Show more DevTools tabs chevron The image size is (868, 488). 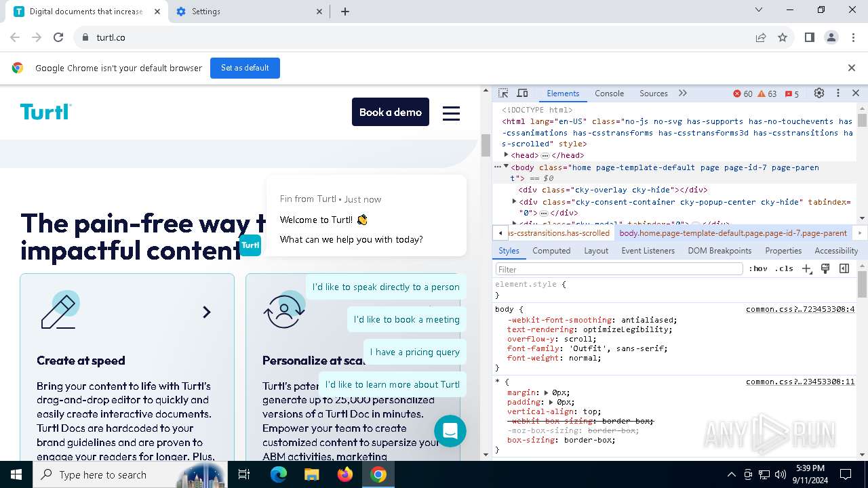click(x=683, y=94)
